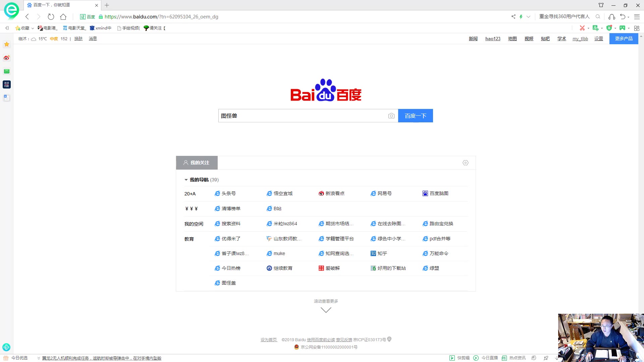Click the red scissors screenshot tool
The height and width of the screenshot is (362, 644).
582,28
